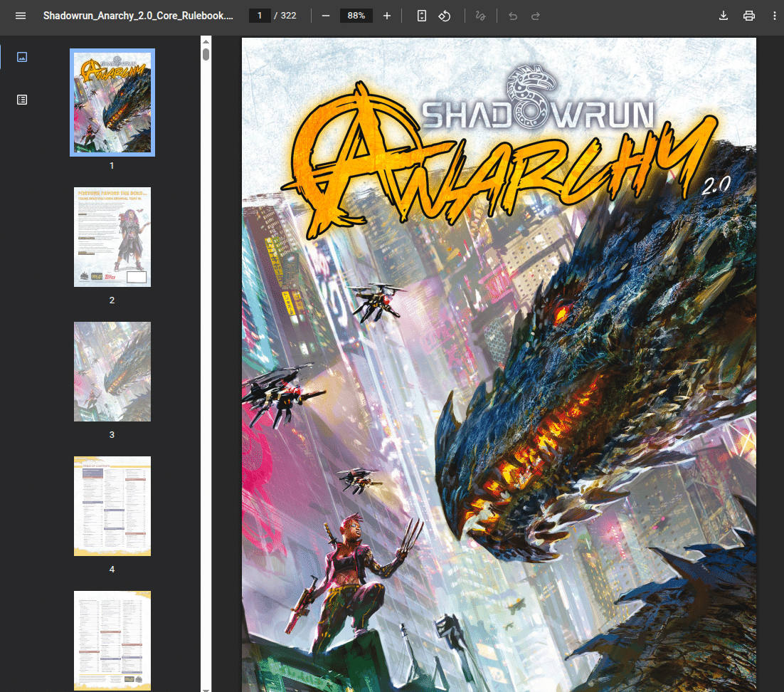Rotate the document counterclockwise
This screenshot has width=784, height=692.
click(445, 16)
